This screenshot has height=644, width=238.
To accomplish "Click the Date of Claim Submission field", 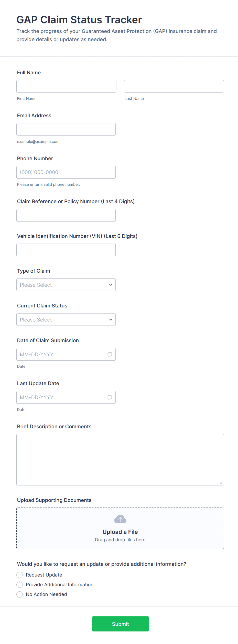I will click(61, 354).
